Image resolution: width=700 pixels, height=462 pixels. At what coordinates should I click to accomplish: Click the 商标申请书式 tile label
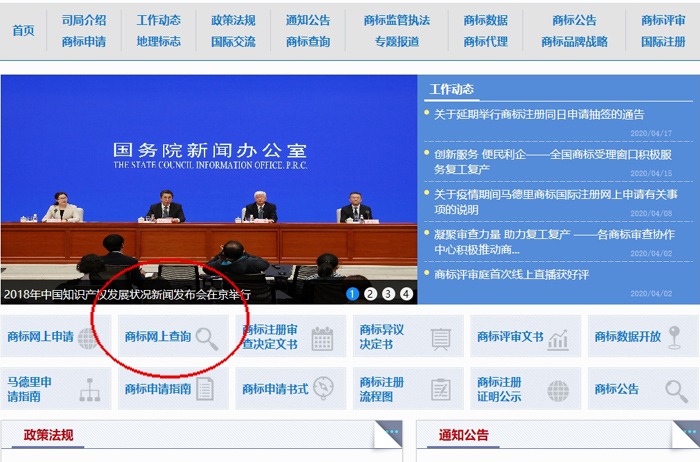(x=275, y=389)
